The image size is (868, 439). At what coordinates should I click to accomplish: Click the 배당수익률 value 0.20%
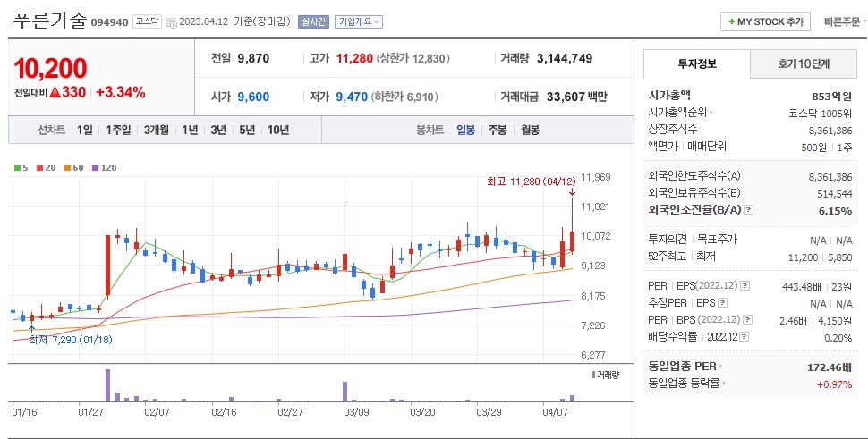(838, 338)
